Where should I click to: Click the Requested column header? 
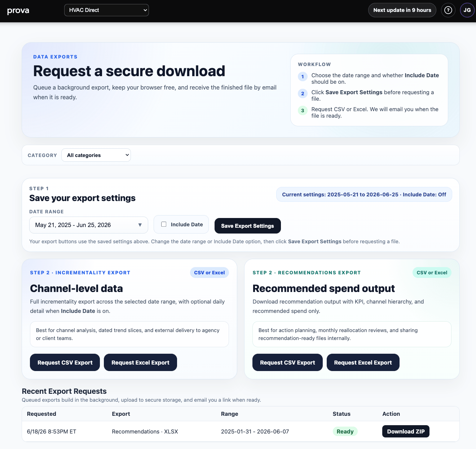click(41, 414)
